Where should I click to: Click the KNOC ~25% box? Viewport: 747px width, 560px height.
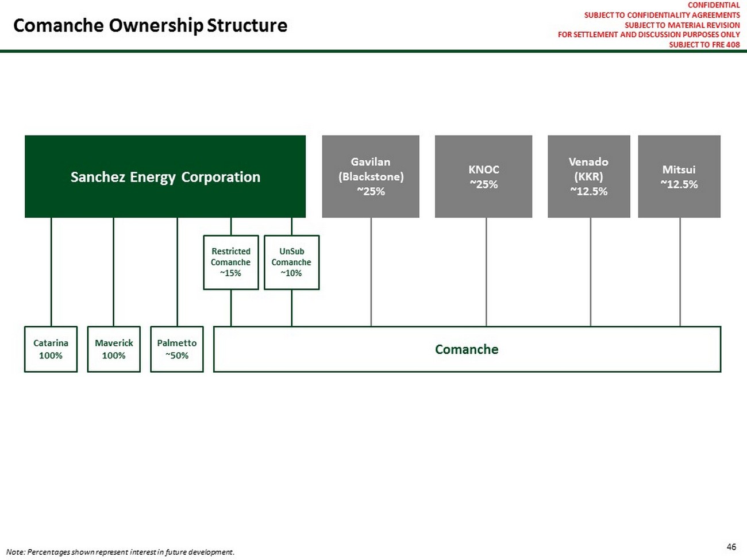(483, 176)
